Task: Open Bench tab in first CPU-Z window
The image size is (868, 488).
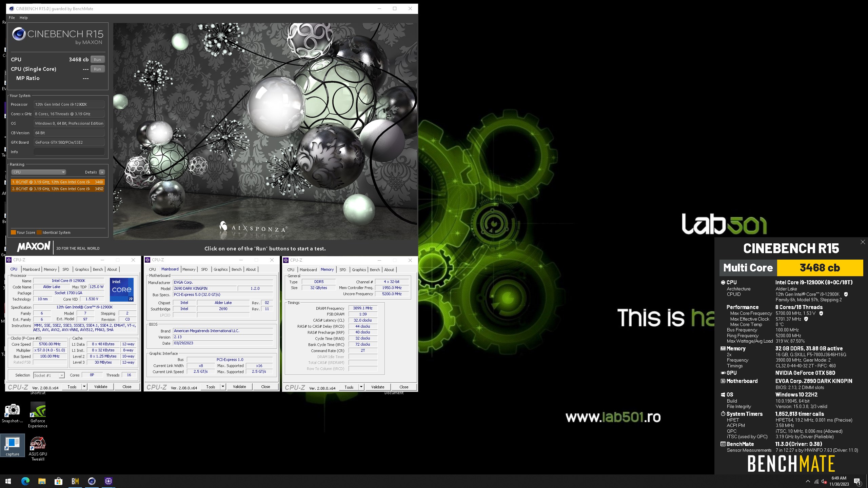Action: coord(98,269)
